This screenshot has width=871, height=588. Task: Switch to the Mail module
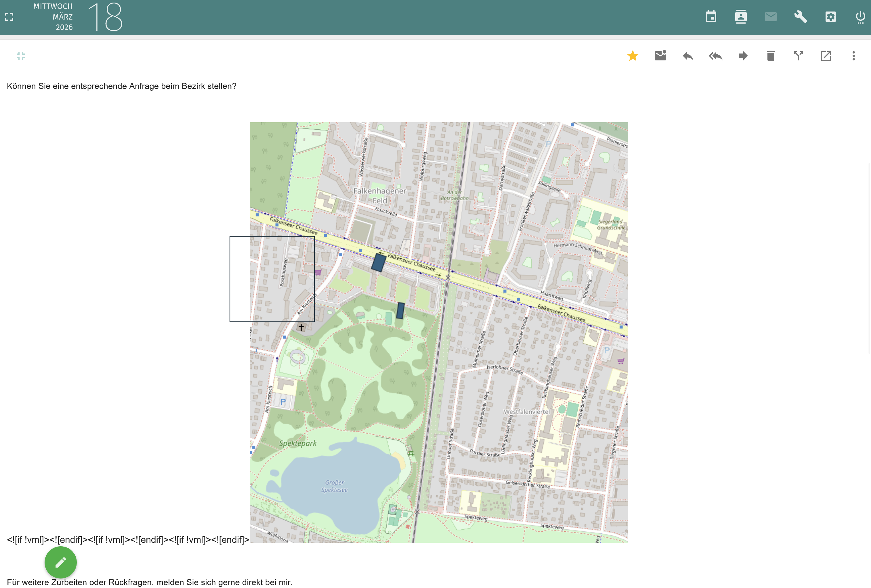(x=771, y=16)
